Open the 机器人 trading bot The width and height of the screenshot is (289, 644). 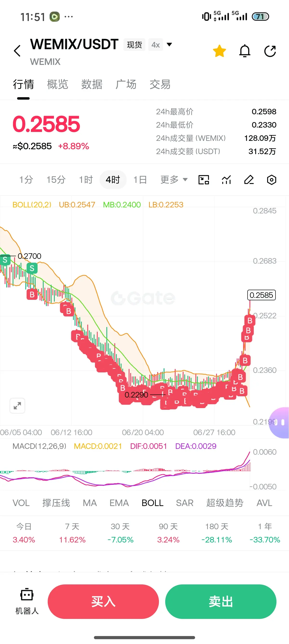pyautogui.click(x=27, y=601)
